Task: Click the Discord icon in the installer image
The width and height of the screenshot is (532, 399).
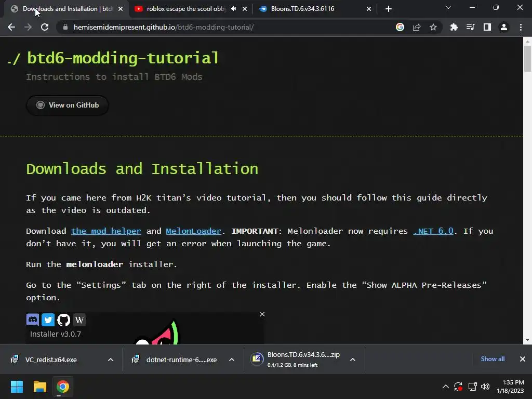Action: pyautogui.click(x=33, y=320)
